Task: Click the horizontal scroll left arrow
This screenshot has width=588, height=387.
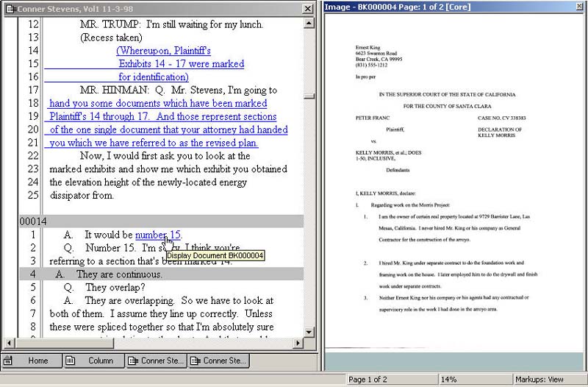Action: click(x=9, y=344)
